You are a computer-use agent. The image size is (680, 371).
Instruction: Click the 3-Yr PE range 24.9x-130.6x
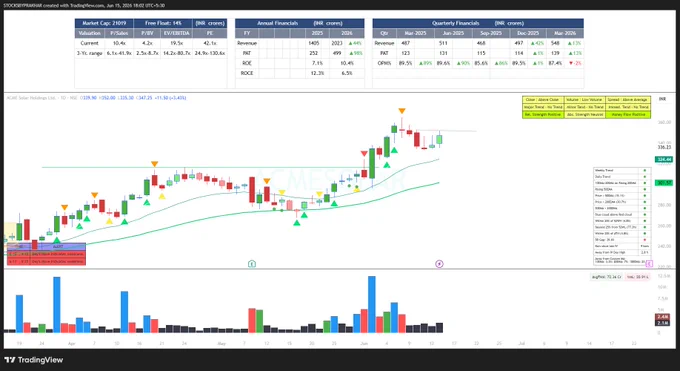[x=210, y=53]
